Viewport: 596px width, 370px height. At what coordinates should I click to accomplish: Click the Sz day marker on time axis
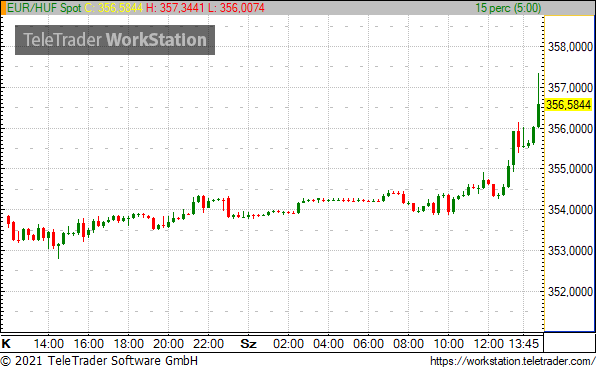pos(248,344)
